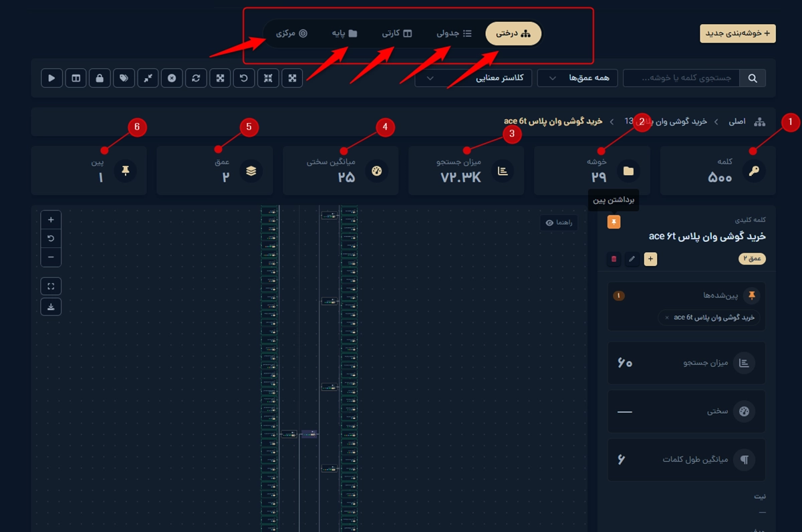Switch to the کارتی card view tab
Image resolution: width=802 pixels, height=532 pixels.
[396, 33]
